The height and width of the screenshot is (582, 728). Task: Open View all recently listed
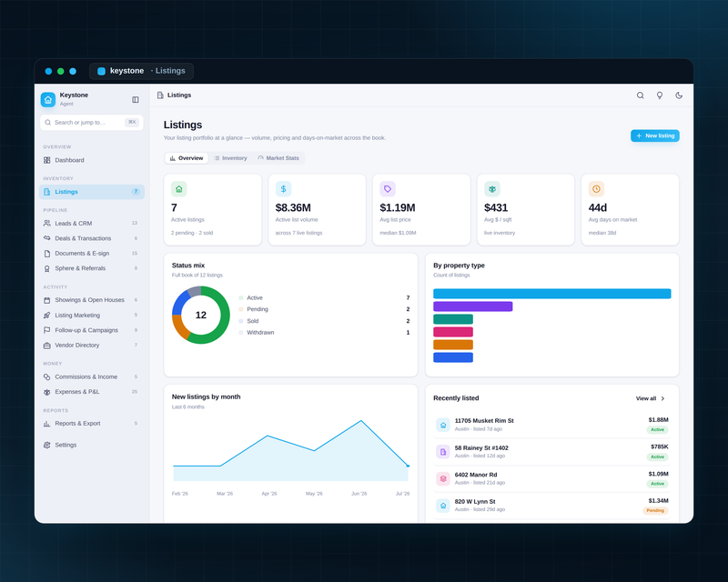coord(650,398)
